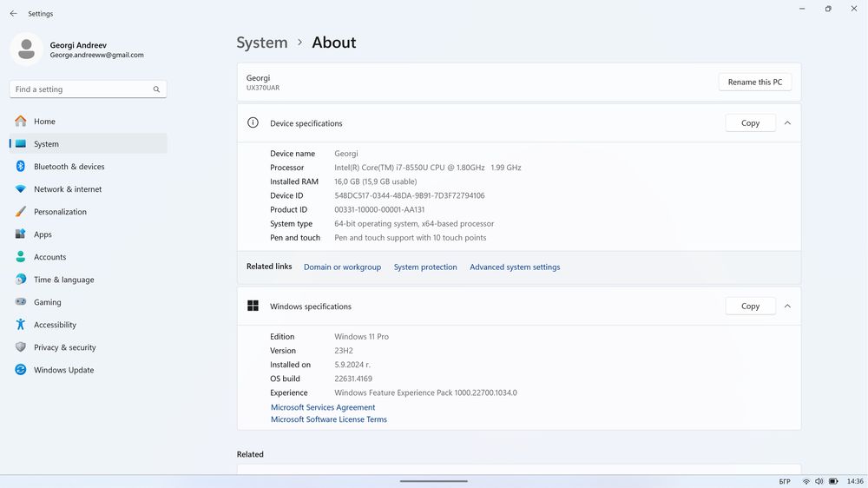Collapse the Device specifications section chevron
This screenshot has height=488, width=868.
pos(787,123)
